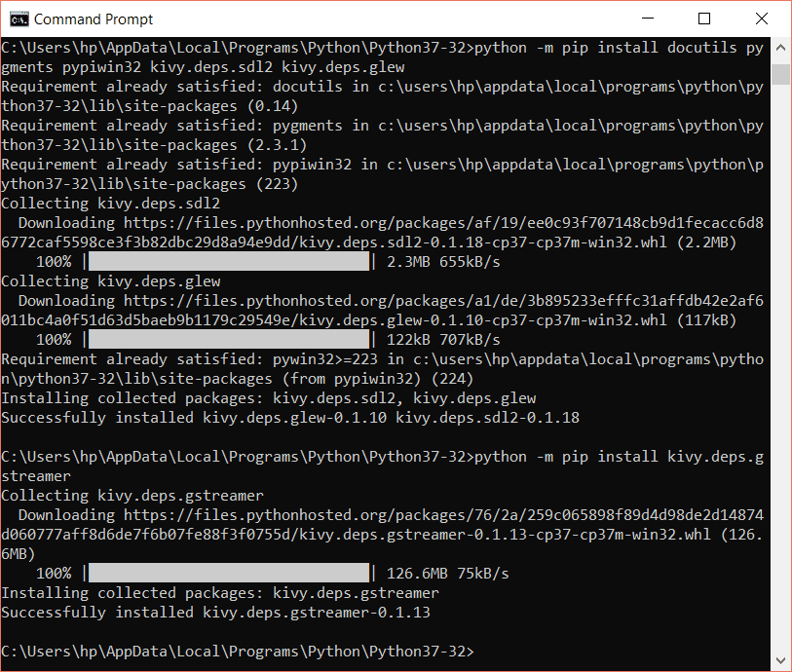
Task: Click 'Requirement already satisfied: pywin32>=223' line
Action: coord(383,369)
